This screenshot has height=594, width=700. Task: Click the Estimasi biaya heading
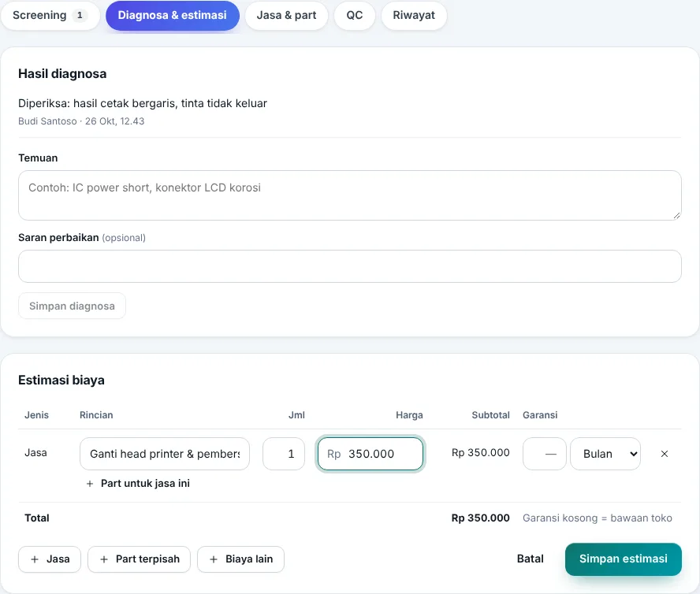pyautogui.click(x=61, y=381)
